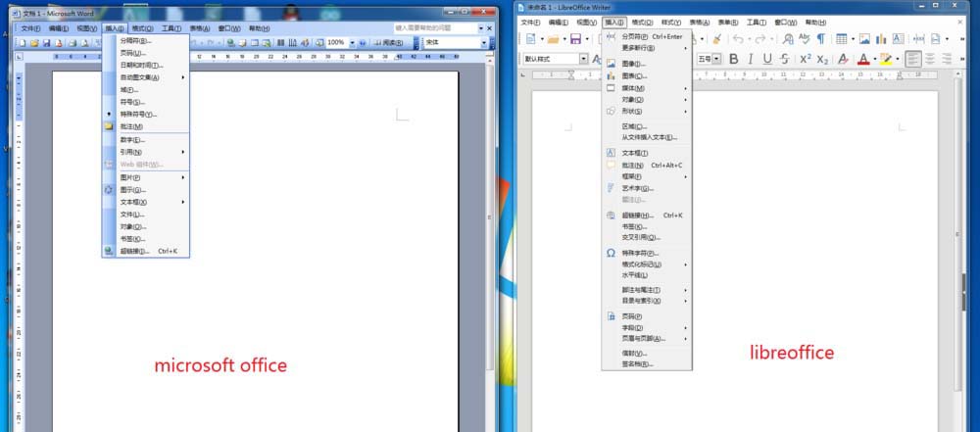Click the Insert Text Box icon in LibreOffice toolbar
The width and height of the screenshot is (980, 432).
898,39
